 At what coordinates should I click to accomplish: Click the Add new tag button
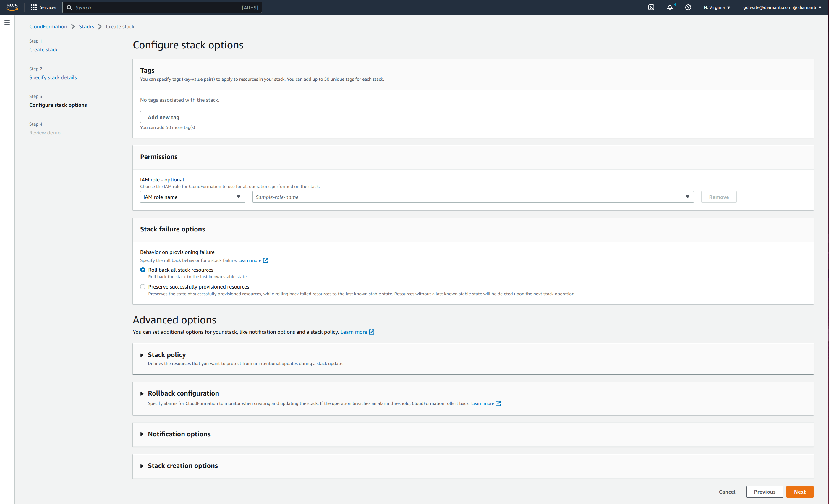[x=163, y=117]
